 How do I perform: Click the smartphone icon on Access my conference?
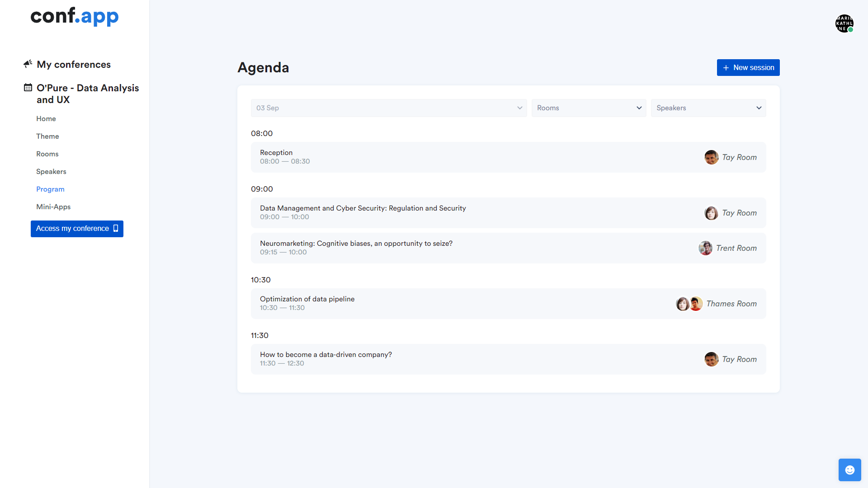pyautogui.click(x=115, y=229)
